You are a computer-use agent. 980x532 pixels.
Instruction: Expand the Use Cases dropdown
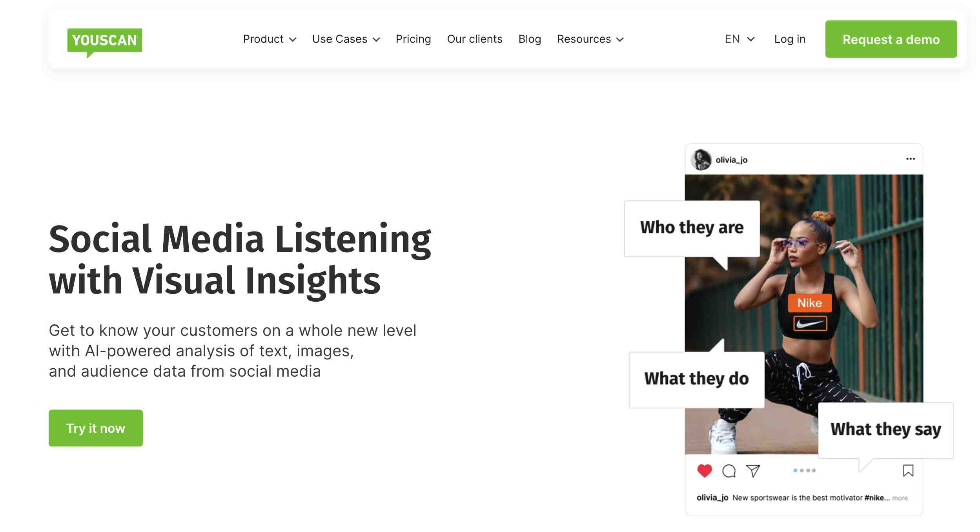point(346,39)
